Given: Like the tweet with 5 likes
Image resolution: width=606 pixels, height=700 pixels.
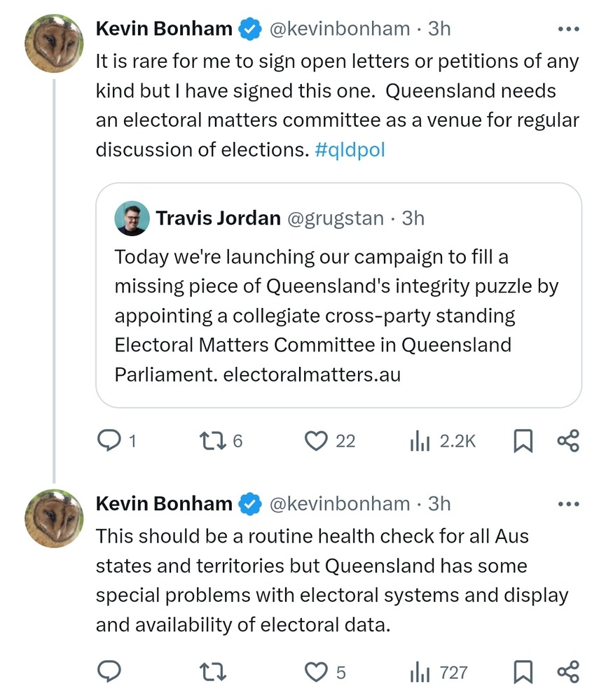Looking at the screenshot, I should (317, 672).
